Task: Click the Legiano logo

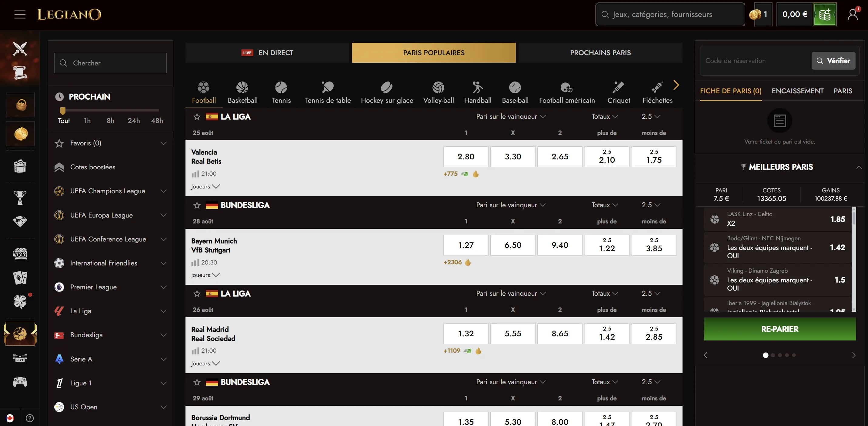Action: click(x=69, y=15)
